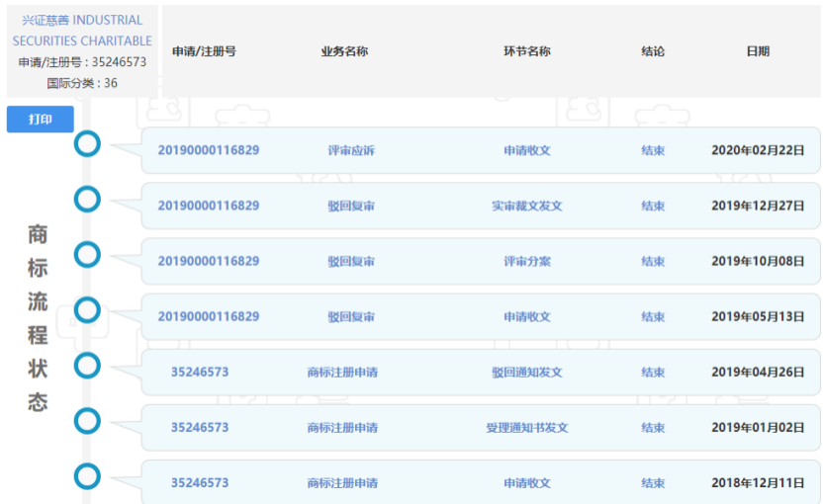The height and width of the screenshot is (504, 823).
Task: Open number 20190000116829 in 实审裁文发文 row
Action: click(209, 206)
